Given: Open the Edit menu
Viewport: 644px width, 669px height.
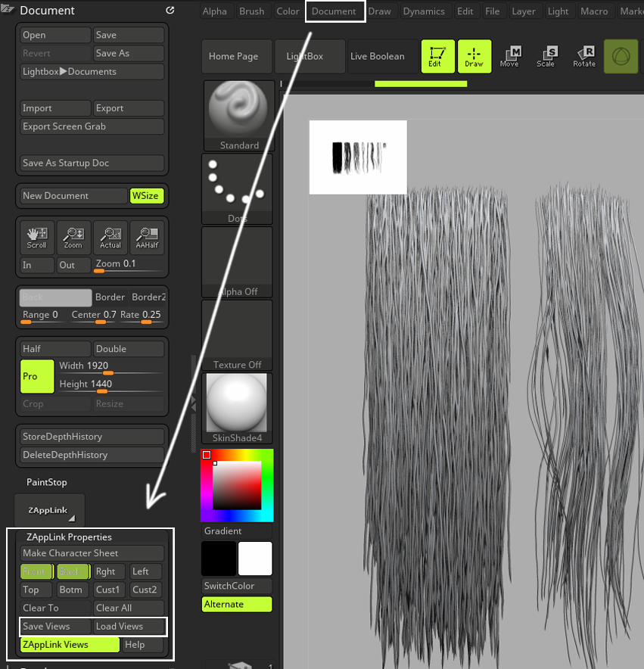Looking at the screenshot, I should [465, 11].
